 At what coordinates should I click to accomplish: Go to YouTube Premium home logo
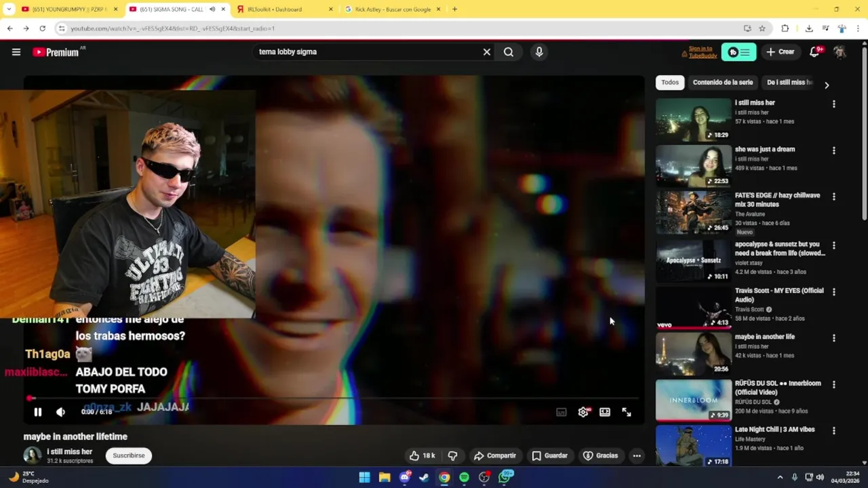(56, 52)
